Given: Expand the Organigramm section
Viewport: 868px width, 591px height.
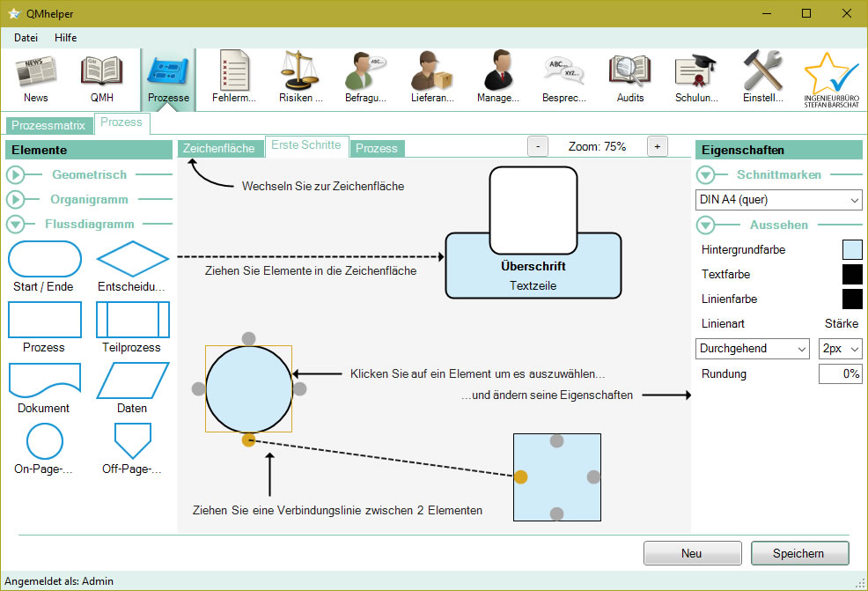Looking at the screenshot, I should 17,200.
